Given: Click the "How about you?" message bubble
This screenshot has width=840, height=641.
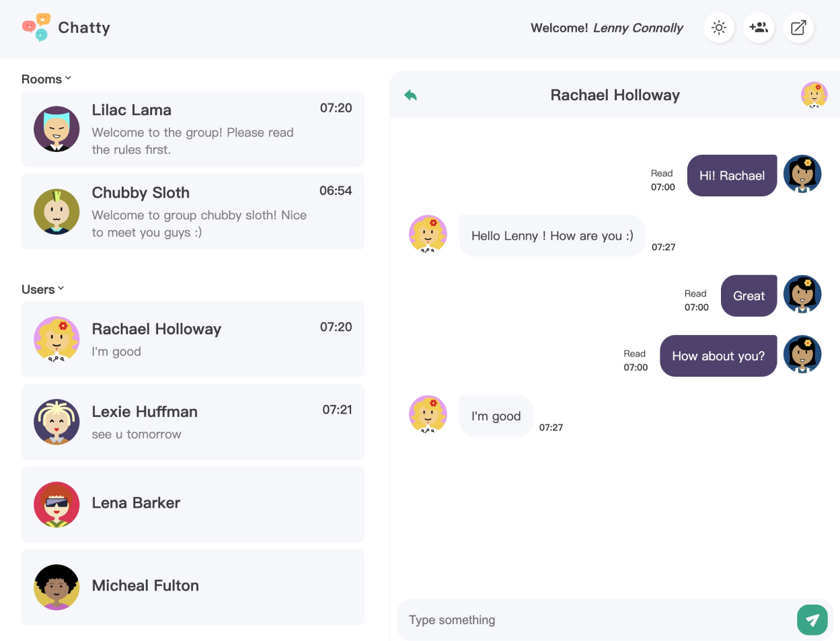Looking at the screenshot, I should coord(718,356).
